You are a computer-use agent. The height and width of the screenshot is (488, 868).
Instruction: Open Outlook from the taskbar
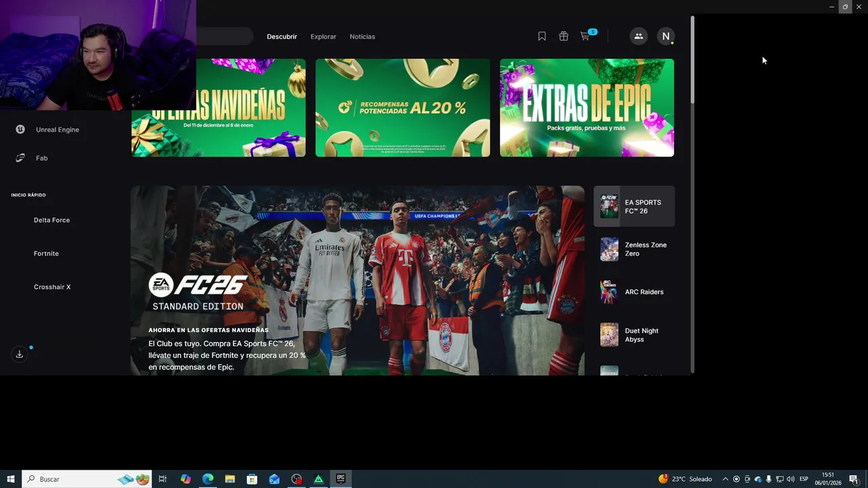[x=274, y=479]
